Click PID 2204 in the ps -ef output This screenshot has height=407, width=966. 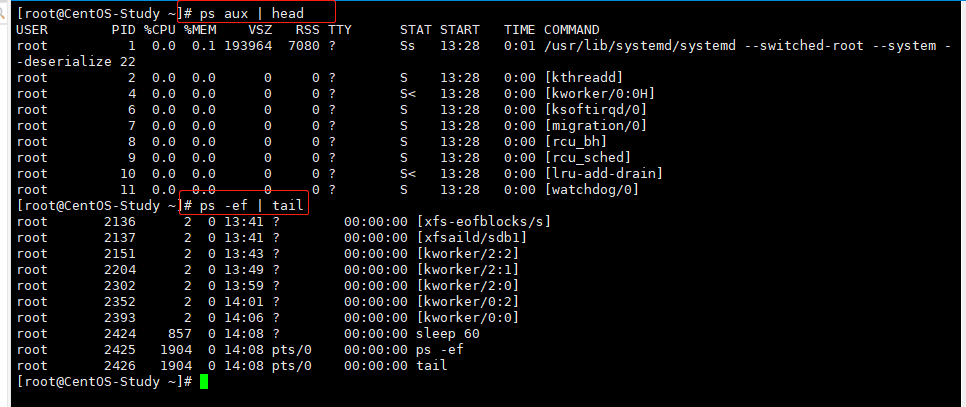pyautogui.click(x=120, y=269)
